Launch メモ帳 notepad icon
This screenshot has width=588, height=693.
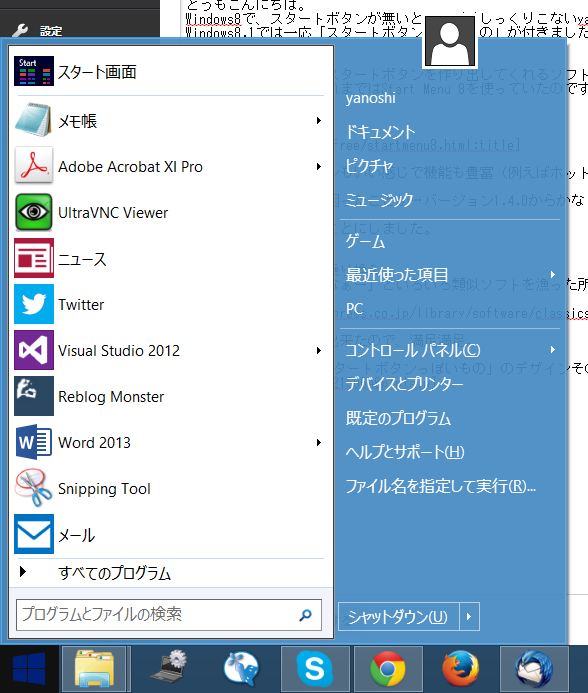[x=34, y=120]
